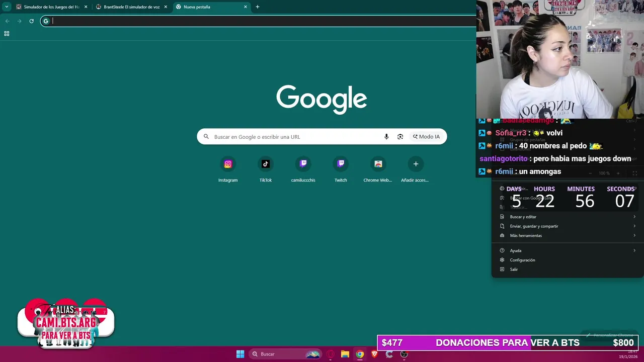Open Google Lens image search icon
The width and height of the screenshot is (644, 362).
(x=400, y=137)
